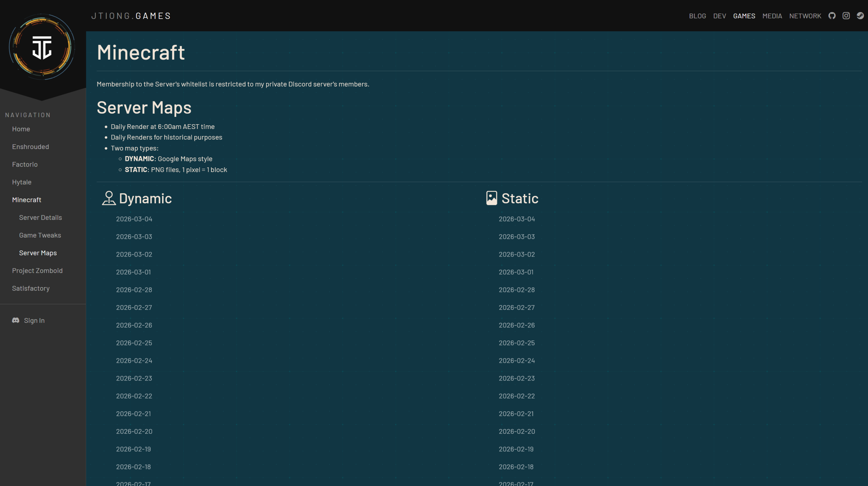Select Game Tweaks in the sidebar

(x=40, y=235)
